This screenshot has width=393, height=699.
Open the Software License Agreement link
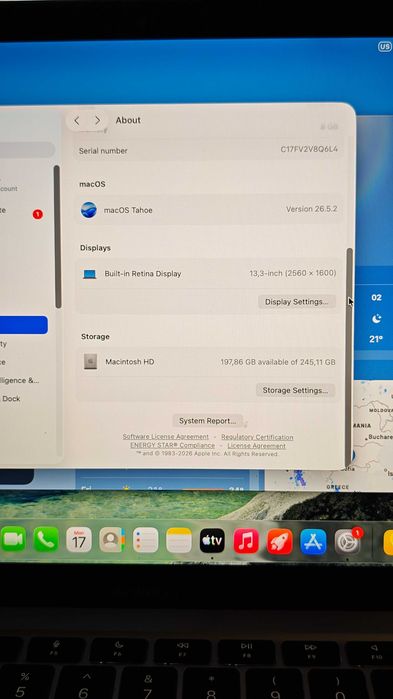point(166,437)
